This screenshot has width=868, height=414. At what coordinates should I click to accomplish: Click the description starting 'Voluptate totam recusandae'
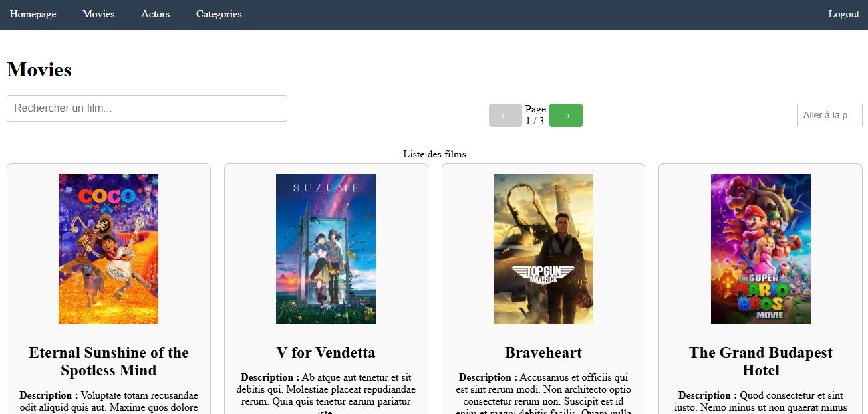(x=108, y=401)
